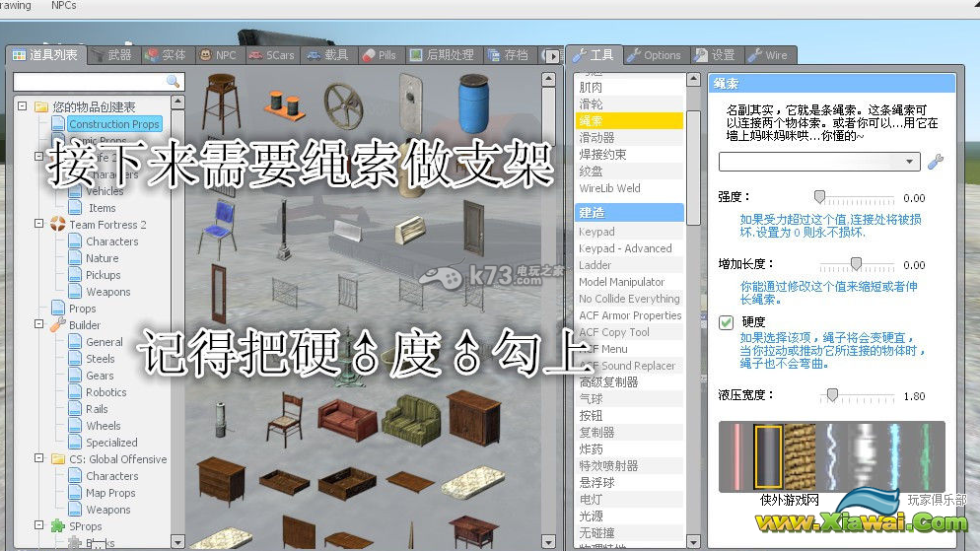This screenshot has width=980, height=551.
Task: Spawn the metal wheel valve prop
Action: pyautogui.click(x=343, y=106)
